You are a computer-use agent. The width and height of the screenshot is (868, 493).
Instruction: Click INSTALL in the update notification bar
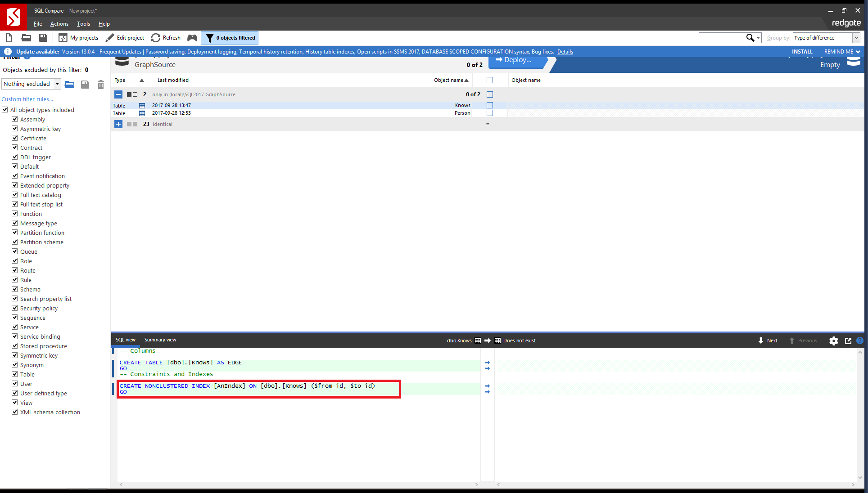coord(802,51)
